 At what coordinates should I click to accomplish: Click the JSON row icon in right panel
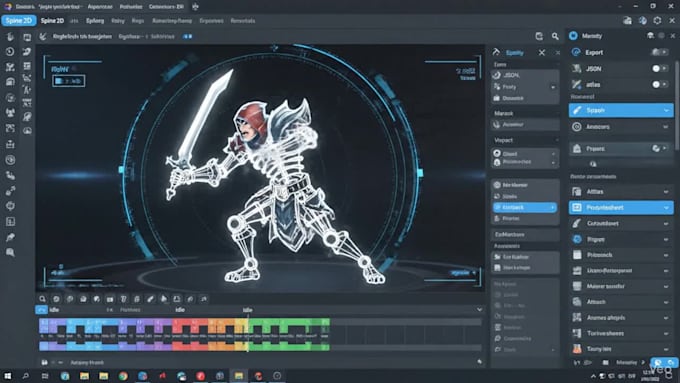coord(576,69)
